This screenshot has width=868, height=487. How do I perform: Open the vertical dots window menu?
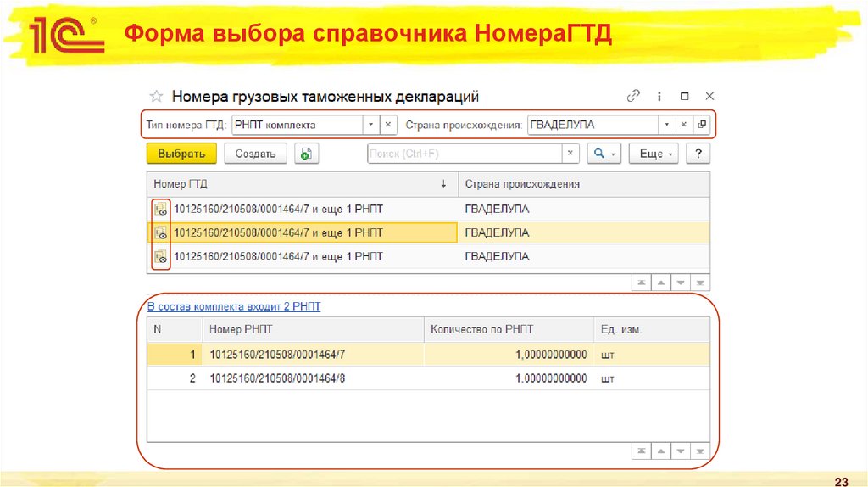pyautogui.click(x=659, y=97)
